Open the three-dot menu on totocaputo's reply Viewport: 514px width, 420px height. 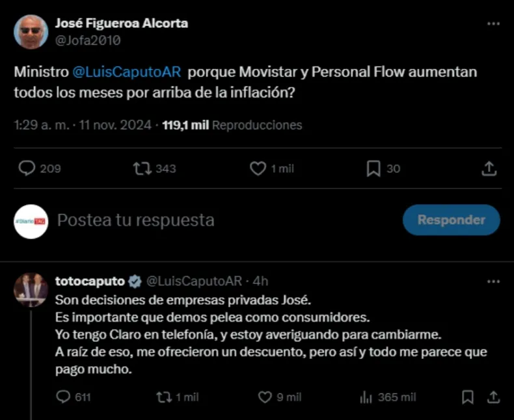point(493,282)
